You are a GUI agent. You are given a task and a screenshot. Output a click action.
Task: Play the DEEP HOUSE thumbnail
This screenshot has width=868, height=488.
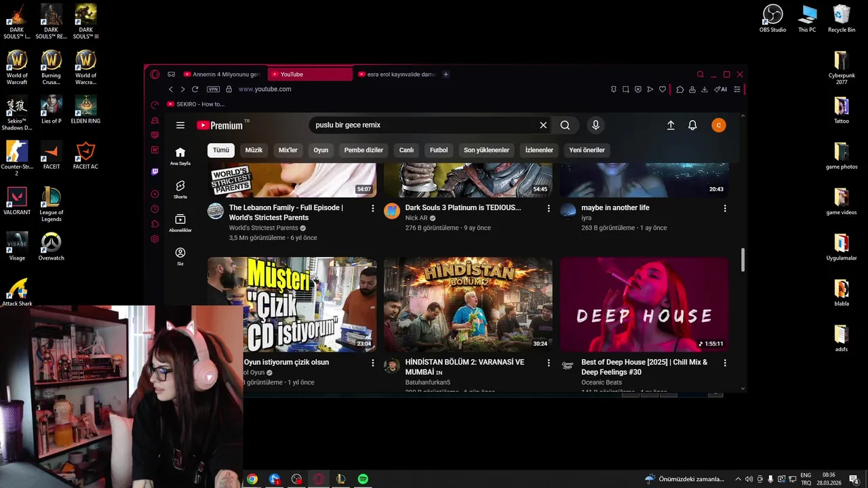click(x=644, y=304)
